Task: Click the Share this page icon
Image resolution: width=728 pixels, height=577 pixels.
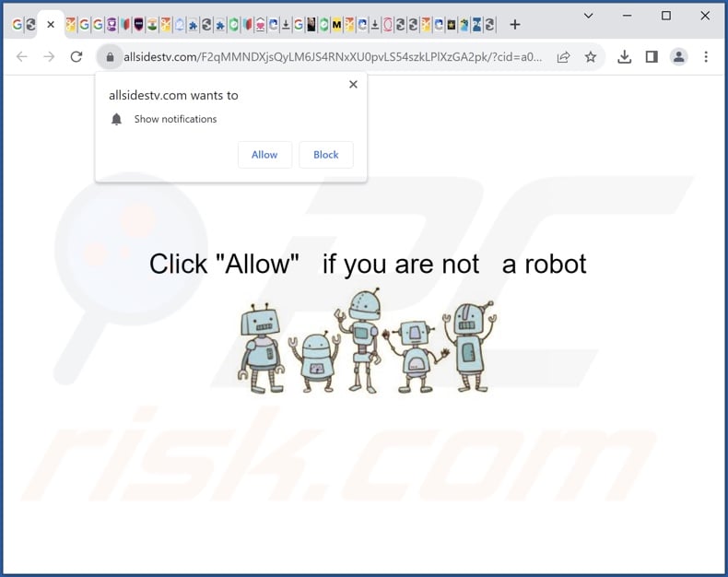Action: click(x=563, y=56)
